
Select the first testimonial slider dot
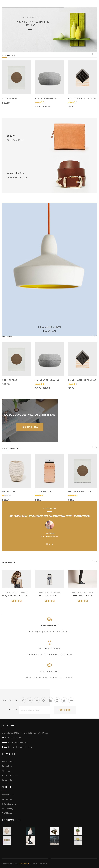click(x=47, y=544)
